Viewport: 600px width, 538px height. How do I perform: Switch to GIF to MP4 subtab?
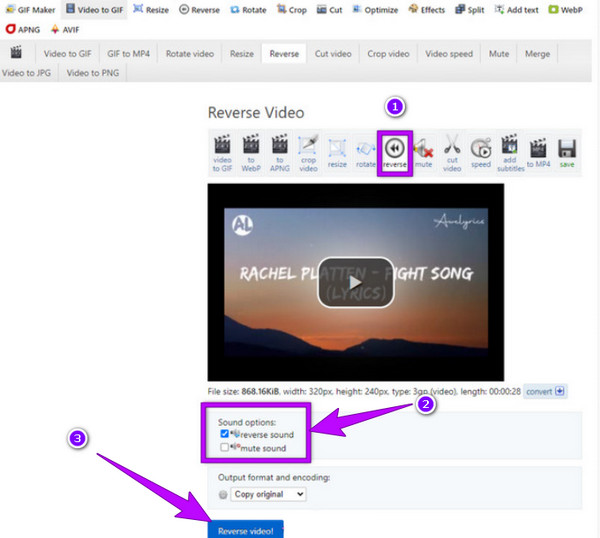click(x=128, y=54)
